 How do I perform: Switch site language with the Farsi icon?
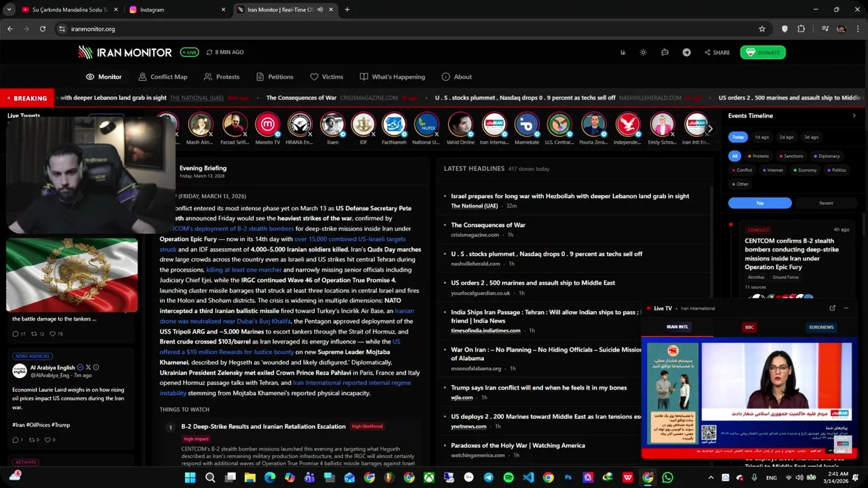click(623, 52)
